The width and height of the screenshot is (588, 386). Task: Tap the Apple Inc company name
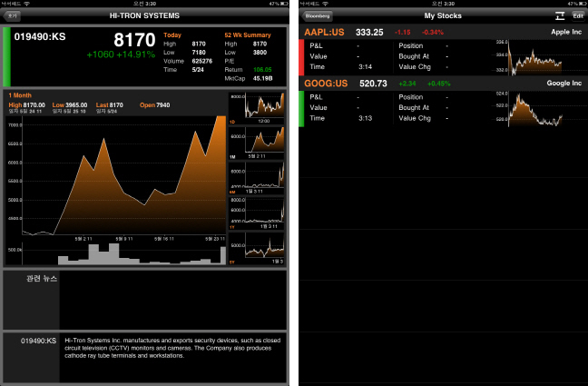[x=566, y=32]
